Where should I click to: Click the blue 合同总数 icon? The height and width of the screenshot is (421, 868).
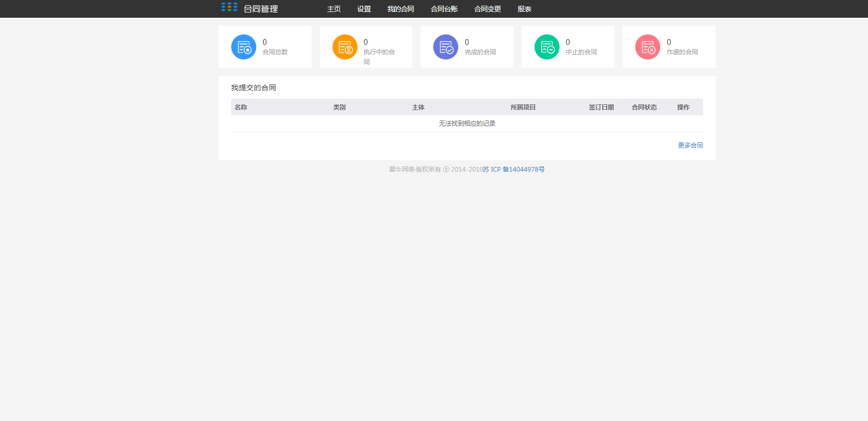244,47
